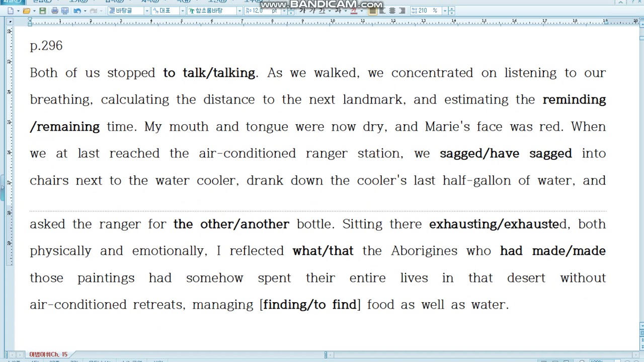This screenshot has height=362, width=644.
Task: Click the ruler tab-type selector button
Action: tap(10, 21)
